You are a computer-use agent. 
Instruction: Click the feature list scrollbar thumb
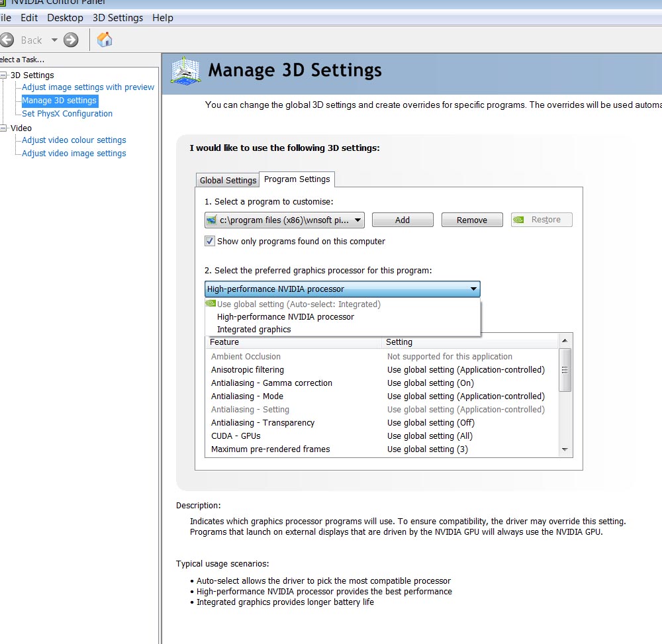coord(565,370)
